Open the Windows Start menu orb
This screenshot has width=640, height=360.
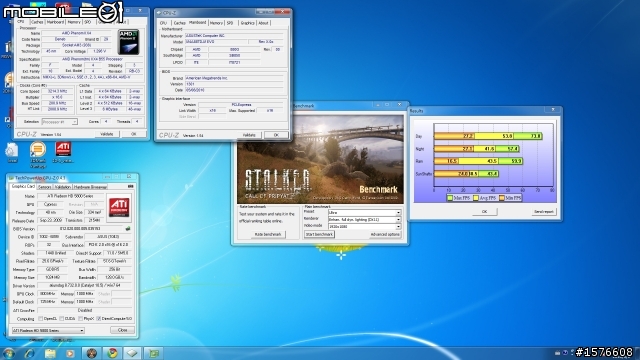(9, 353)
